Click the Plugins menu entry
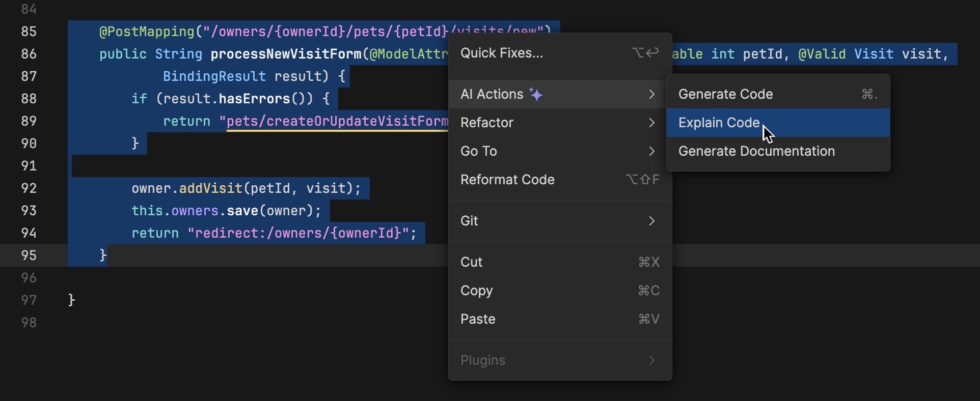 tap(482, 360)
